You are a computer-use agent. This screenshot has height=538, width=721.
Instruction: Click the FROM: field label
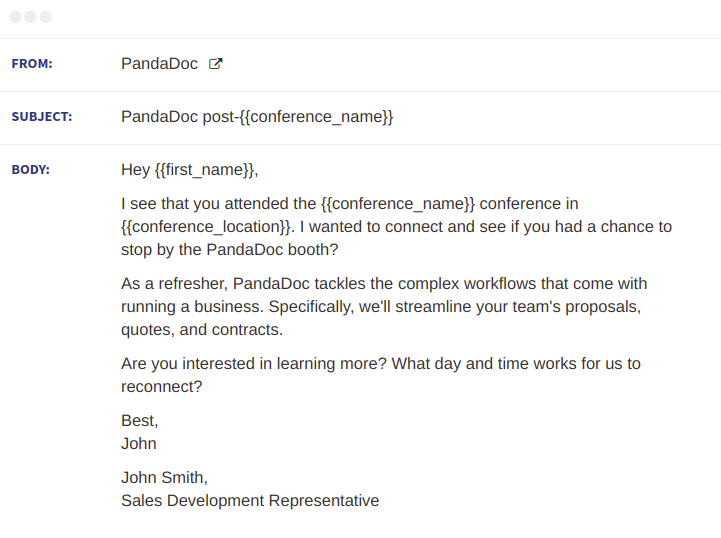point(32,63)
